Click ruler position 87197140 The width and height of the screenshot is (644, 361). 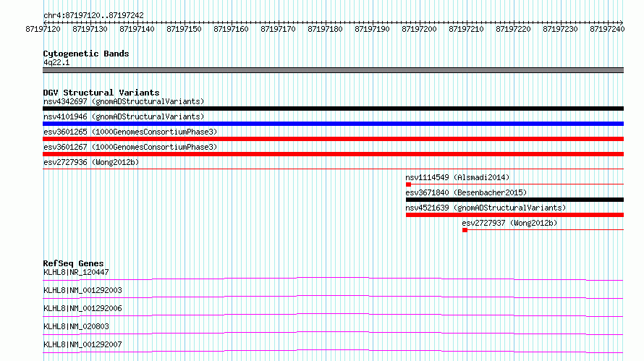tap(137, 29)
